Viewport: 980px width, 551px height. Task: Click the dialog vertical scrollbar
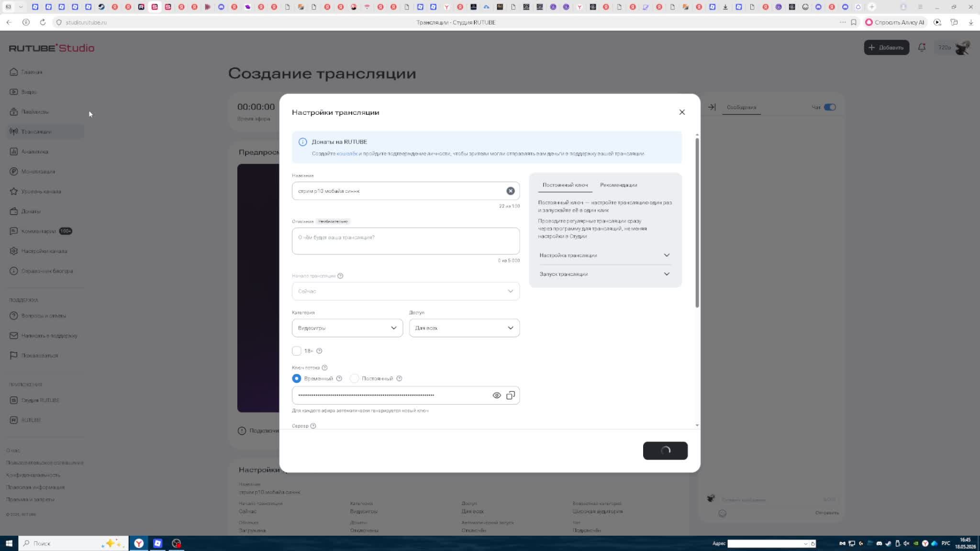pos(697,223)
